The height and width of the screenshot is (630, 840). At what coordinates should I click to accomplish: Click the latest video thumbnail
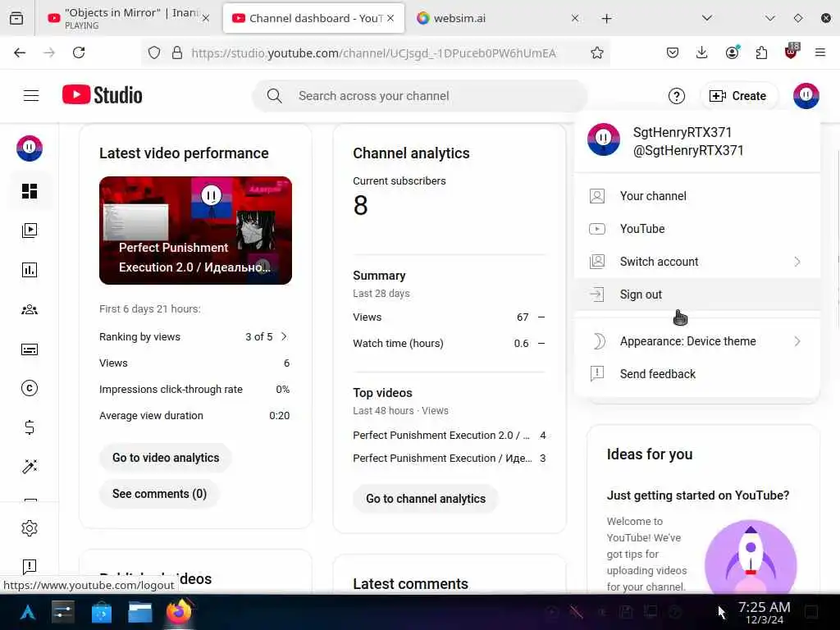(x=195, y=231)
